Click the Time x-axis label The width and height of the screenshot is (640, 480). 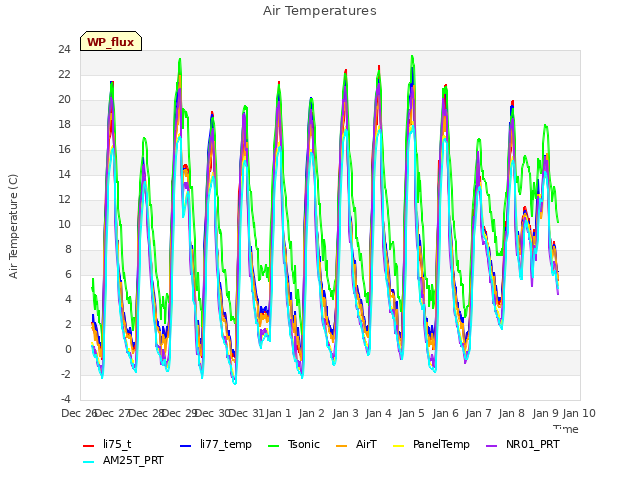pyautogui.click(x=566, y=429)
